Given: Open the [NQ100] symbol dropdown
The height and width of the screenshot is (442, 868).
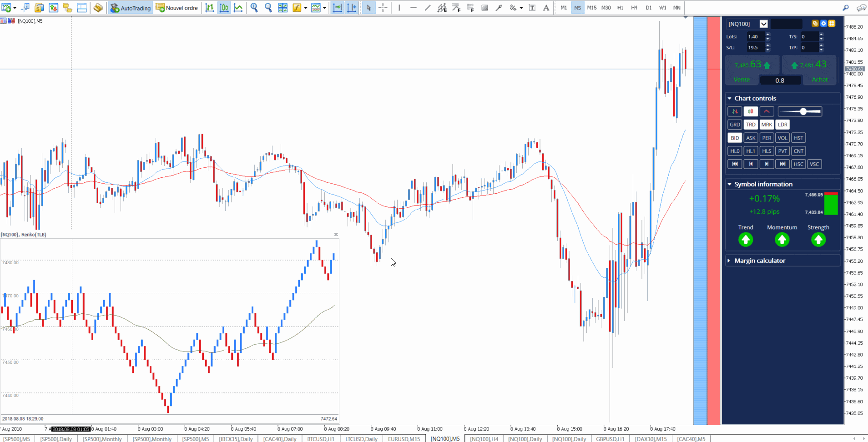Looking at the screenshot, I should 764,24.
